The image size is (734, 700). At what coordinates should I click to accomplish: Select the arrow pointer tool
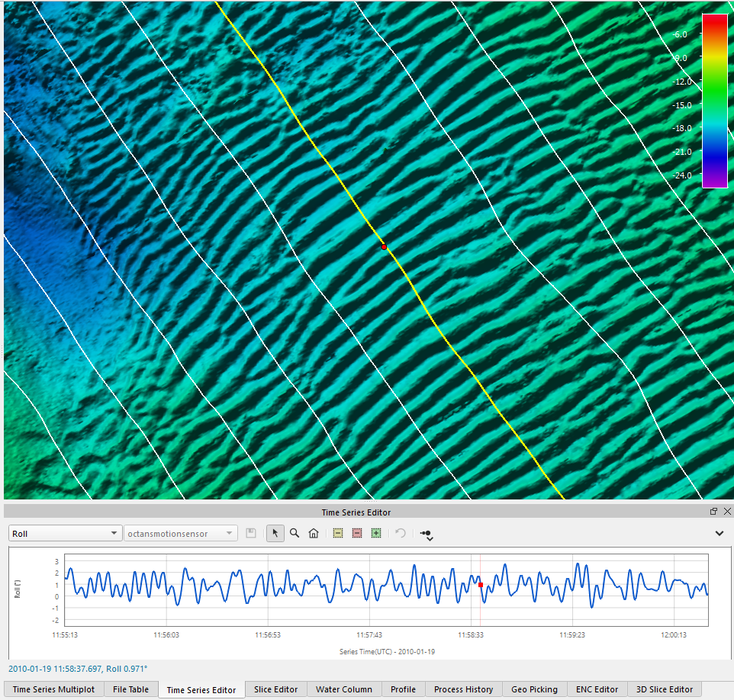[275, 534]
